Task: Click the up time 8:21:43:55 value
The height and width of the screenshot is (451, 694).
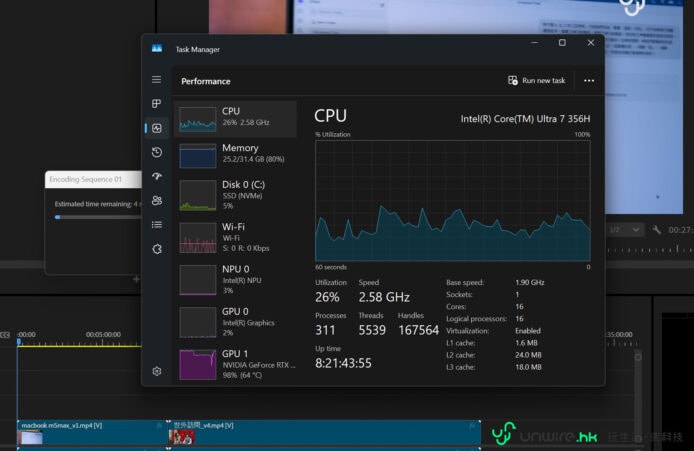Action: [343, 363]
